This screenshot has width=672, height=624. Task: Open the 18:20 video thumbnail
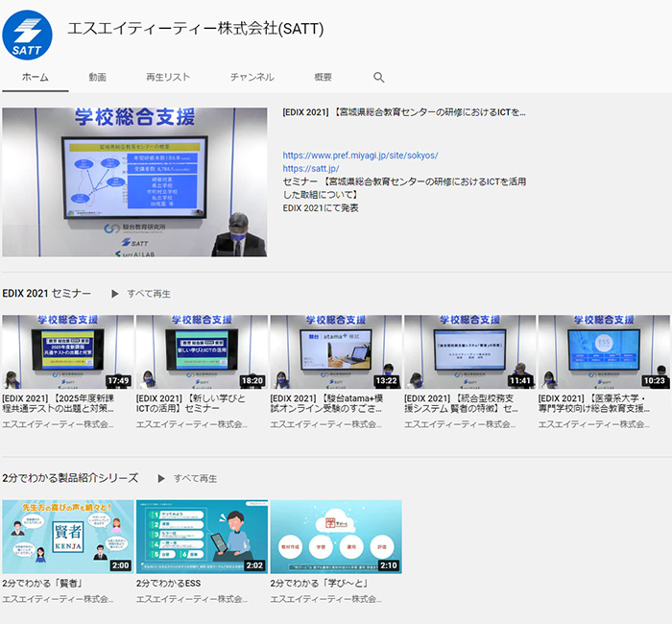point(202,352)
